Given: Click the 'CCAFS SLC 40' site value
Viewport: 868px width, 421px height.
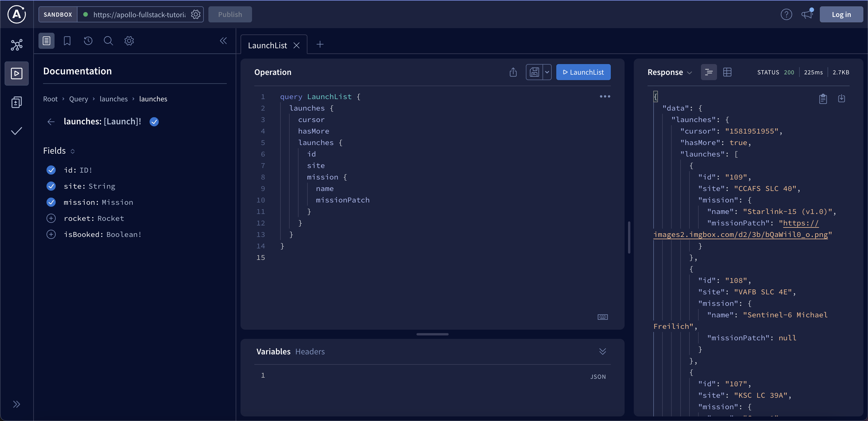Looking at the screenshot, I should (765, 188).
